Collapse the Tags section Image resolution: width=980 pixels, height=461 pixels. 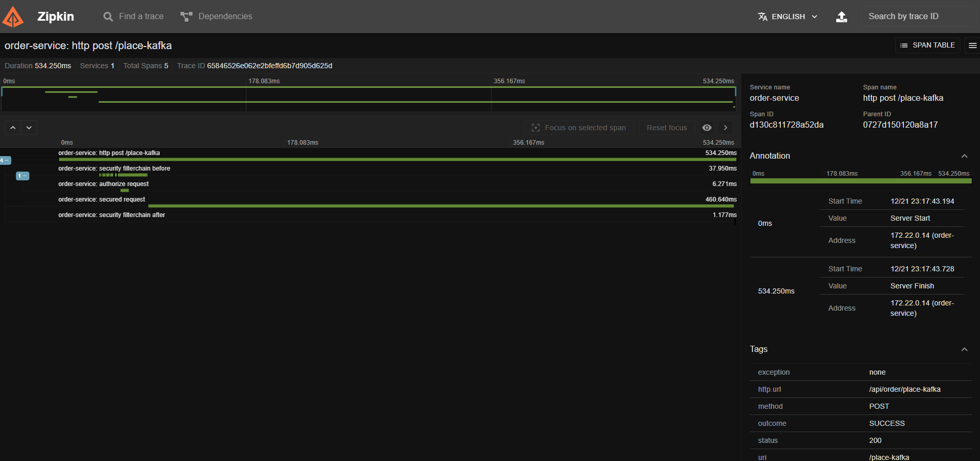[x=964, y=349]
